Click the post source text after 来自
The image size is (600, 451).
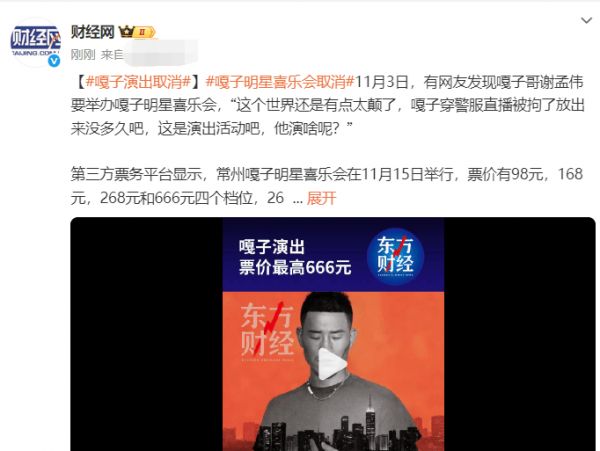pyautogui.click(x=161, y=55)
